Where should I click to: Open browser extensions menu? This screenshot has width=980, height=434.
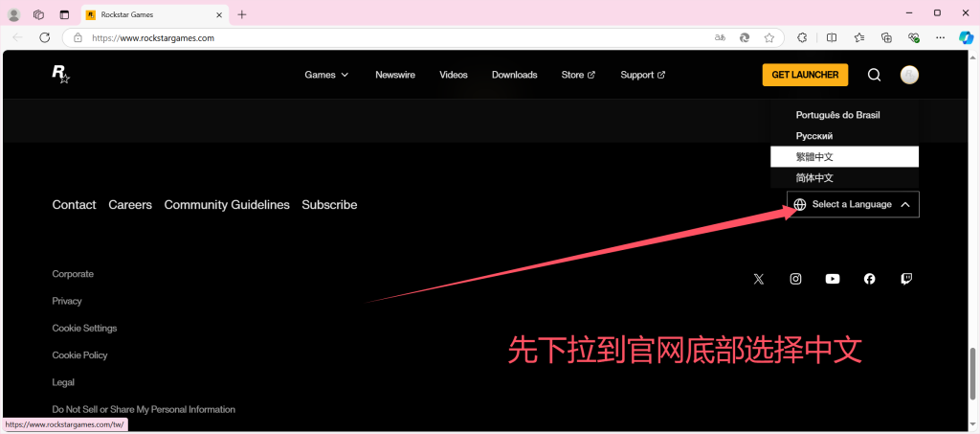[x=803, y=37]
